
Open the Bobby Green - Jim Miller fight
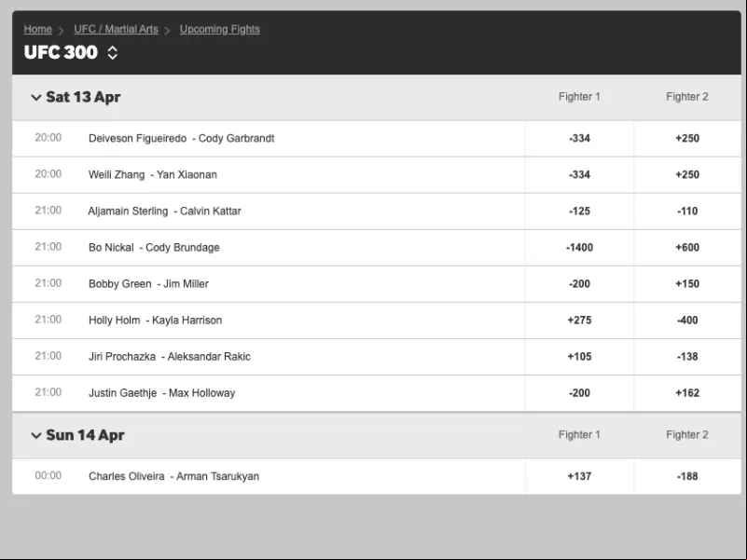click(x=148, y=284)
